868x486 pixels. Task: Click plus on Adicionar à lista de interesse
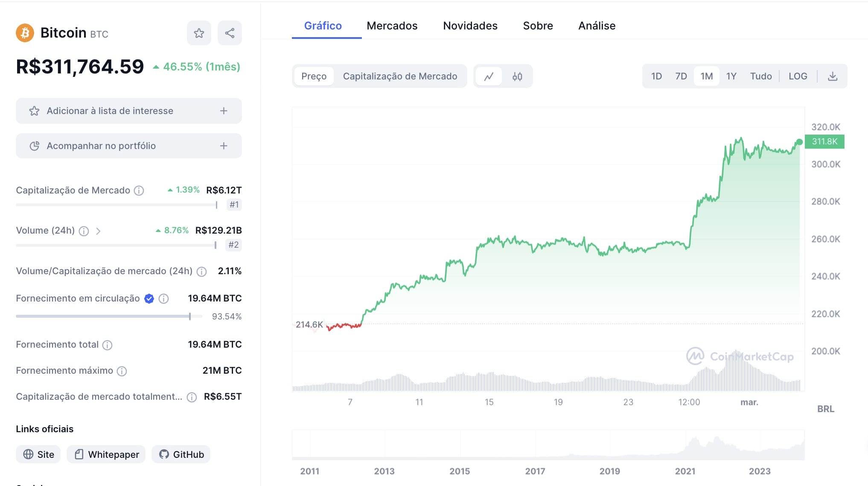click(224, 111)
